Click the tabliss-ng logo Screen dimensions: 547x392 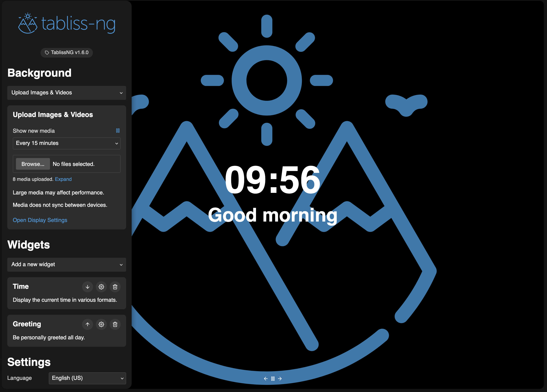pyautogui.click(x=67, y=24)
